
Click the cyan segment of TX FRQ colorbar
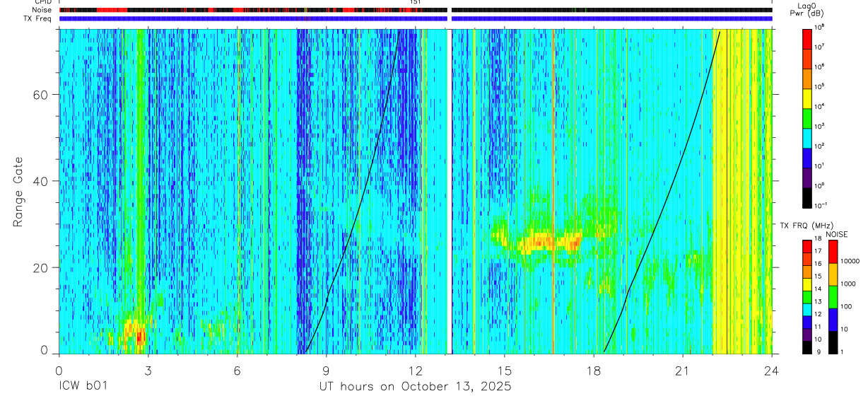(x=807, y=310)
